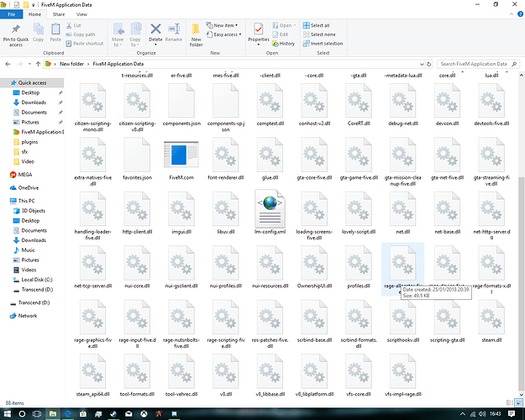Refresh the current folder view

pos(429,64)
